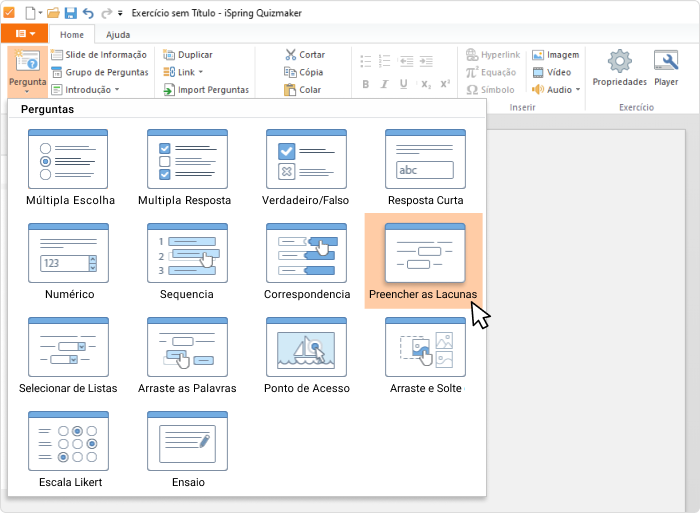Insert a Símbolo
Image resolution: width=700 pixels, height=513 pixels.
click(x=490, y=90)
